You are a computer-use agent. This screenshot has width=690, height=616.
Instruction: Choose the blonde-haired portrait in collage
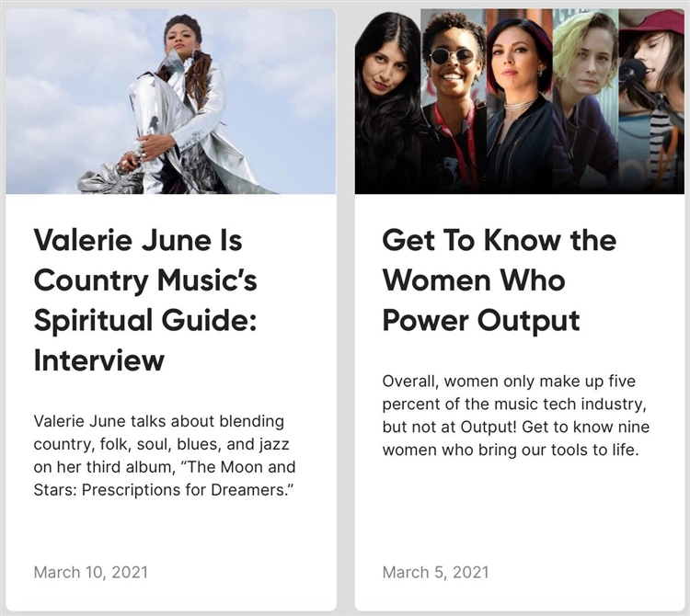(585, 101)
